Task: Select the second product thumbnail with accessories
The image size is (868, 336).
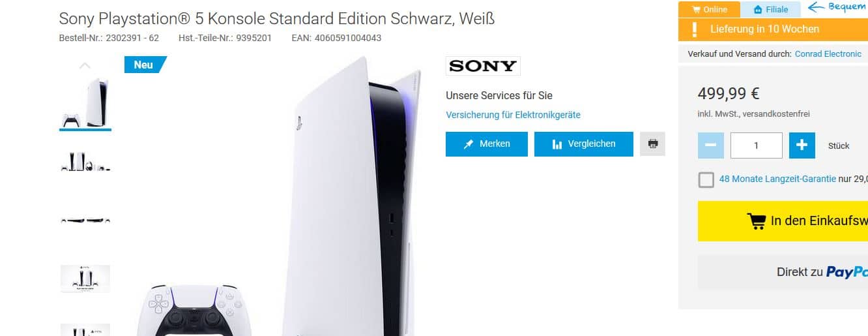Action: (x=85, y=162)
